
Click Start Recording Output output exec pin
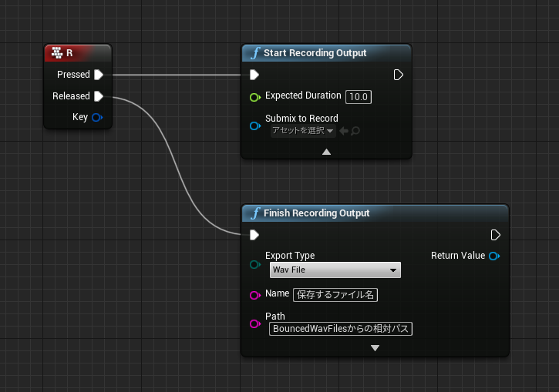pyautogui.click(x=398, y=75)
